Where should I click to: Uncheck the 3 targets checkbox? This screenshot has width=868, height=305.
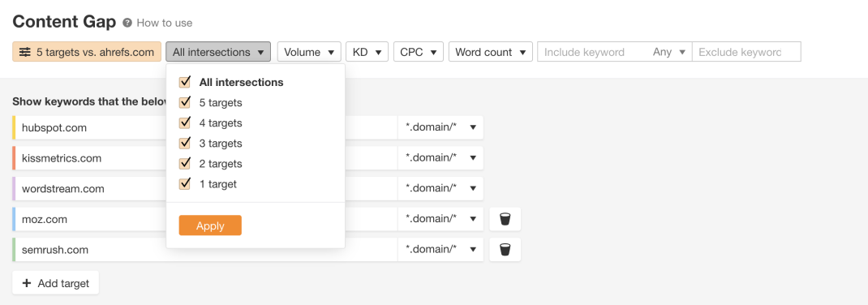click(x=185, y=144)
